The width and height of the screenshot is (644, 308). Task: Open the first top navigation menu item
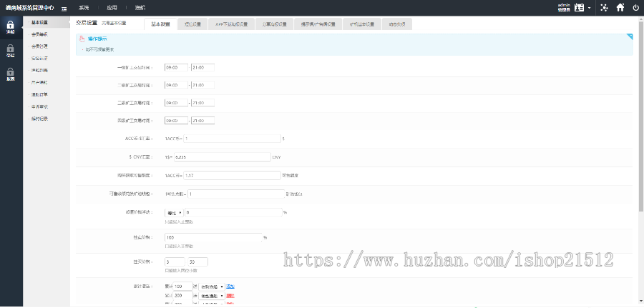pos(84,8)
